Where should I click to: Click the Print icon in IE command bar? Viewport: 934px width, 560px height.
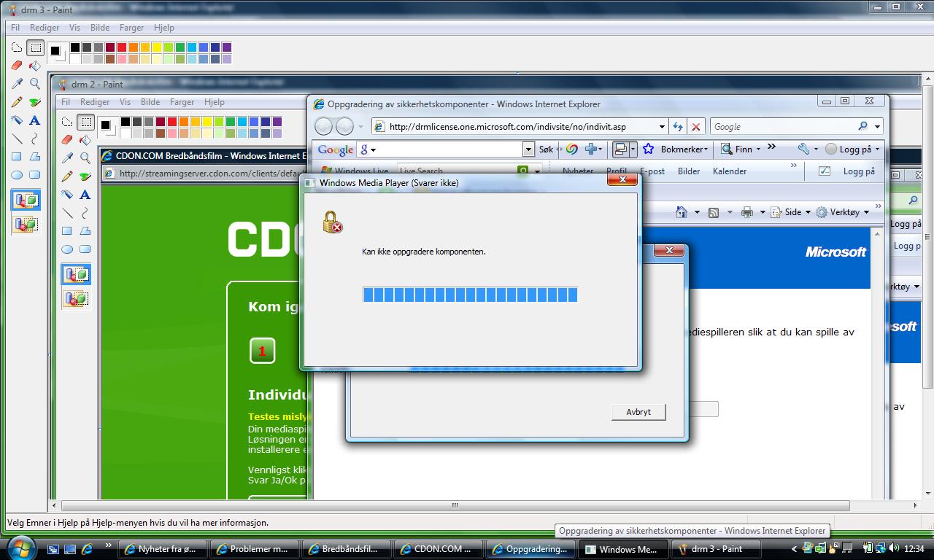click(747, 212)
